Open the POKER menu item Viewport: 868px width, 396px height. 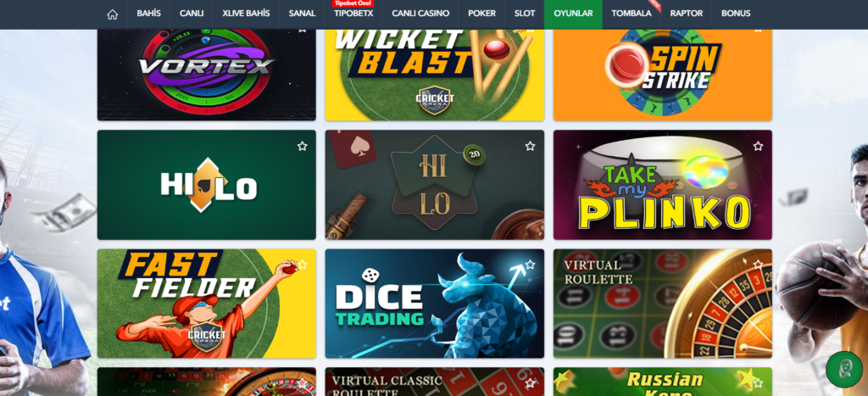click(481, 14)
